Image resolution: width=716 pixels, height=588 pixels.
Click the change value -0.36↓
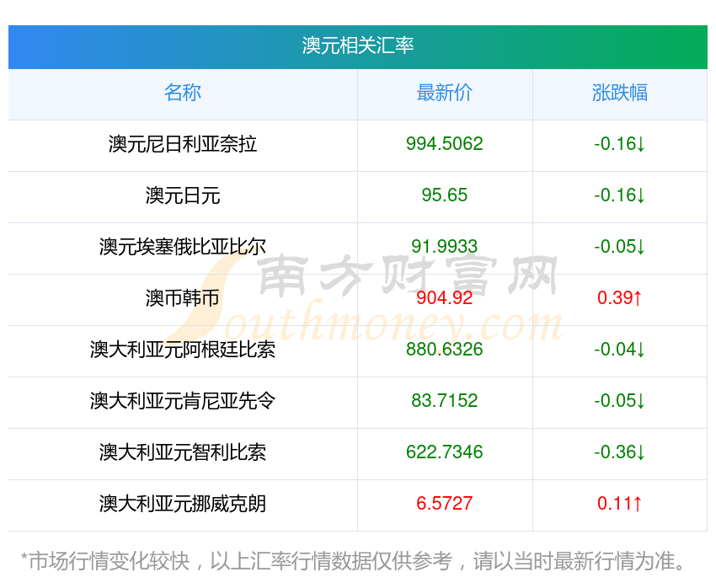tap(620, 452)
